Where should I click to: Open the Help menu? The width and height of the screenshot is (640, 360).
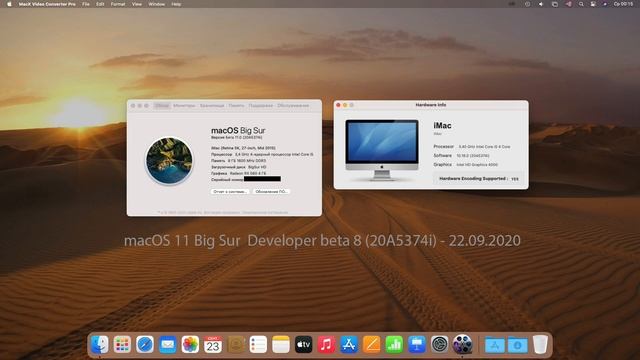coord(176,4)
